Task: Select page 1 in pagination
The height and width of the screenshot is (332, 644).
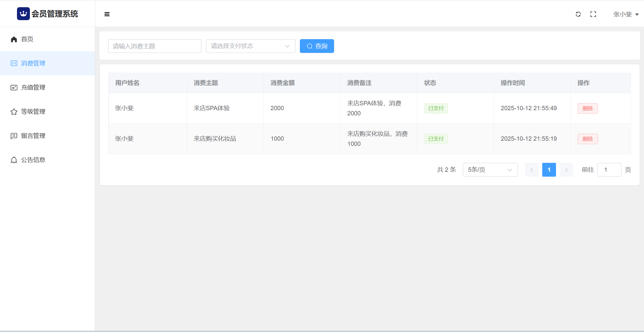Action: [x=549, y=170]
